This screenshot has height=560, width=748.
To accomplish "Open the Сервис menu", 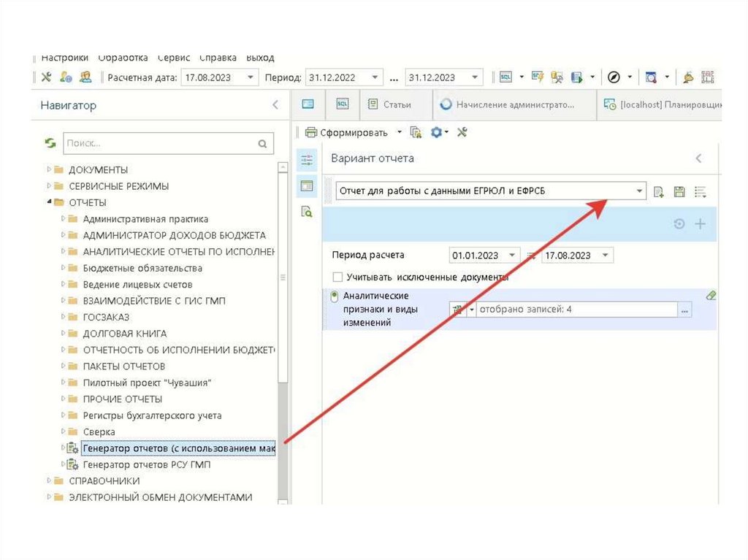I will pos(174,58).
